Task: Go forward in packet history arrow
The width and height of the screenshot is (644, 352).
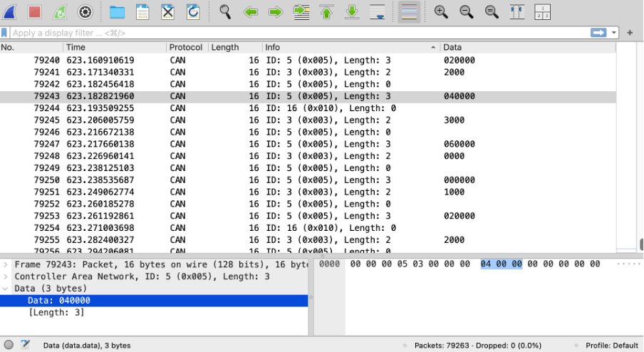Action: pyautogui.click(x=276, y=12)
